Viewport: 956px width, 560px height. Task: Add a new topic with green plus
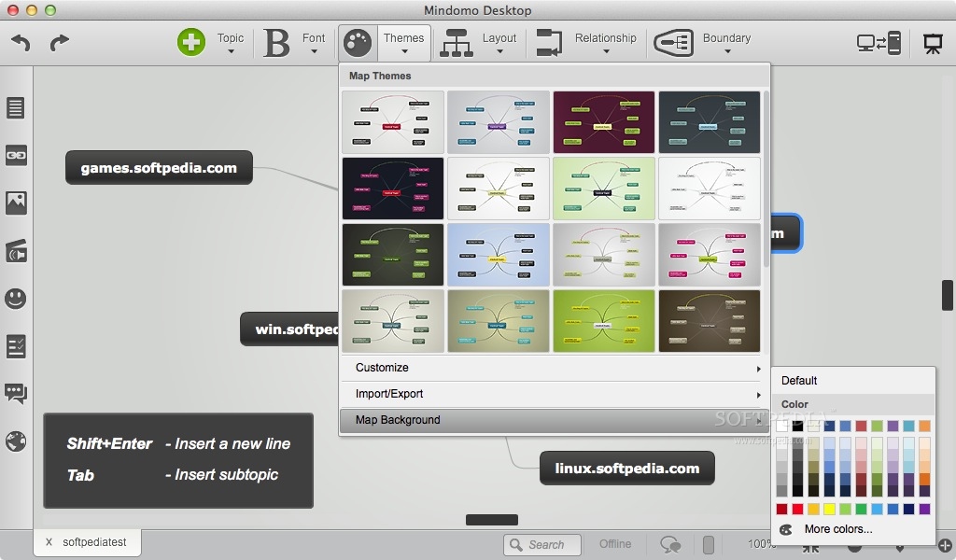coord(190,42)
